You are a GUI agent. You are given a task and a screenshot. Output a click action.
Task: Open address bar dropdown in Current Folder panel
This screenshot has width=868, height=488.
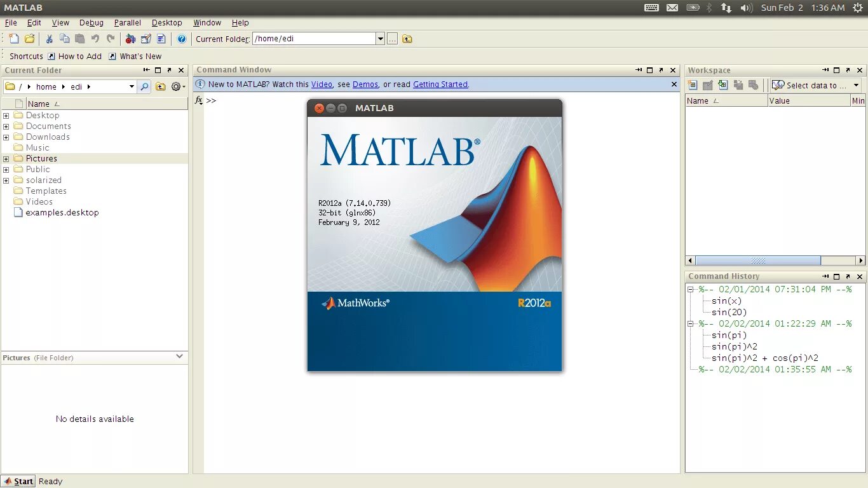pos(132,86)
